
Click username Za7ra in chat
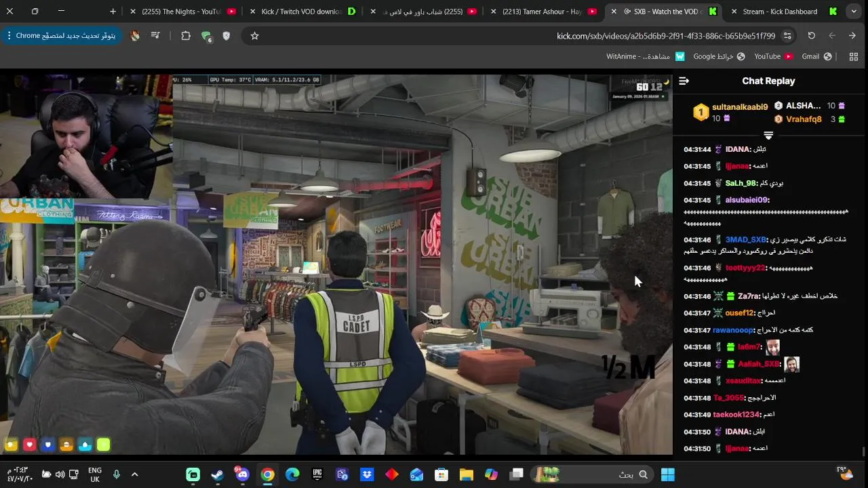pyautogui.click(x=748, y=296)
